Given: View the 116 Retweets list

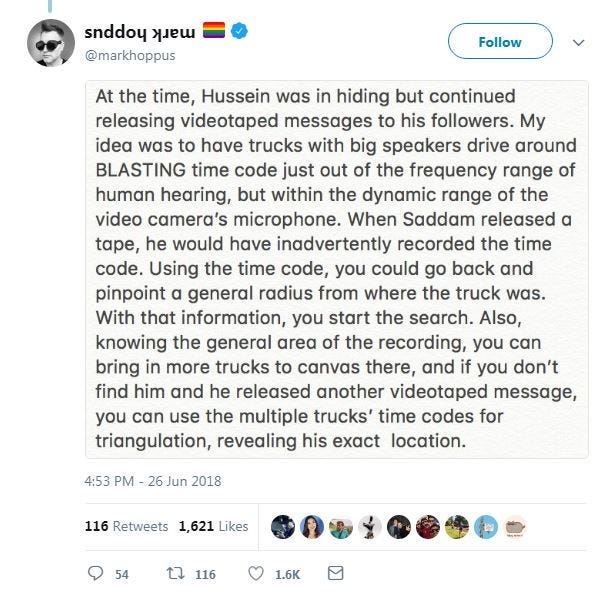Looking at the screenshot, I should pyautogui.click(x=126, y=526).
